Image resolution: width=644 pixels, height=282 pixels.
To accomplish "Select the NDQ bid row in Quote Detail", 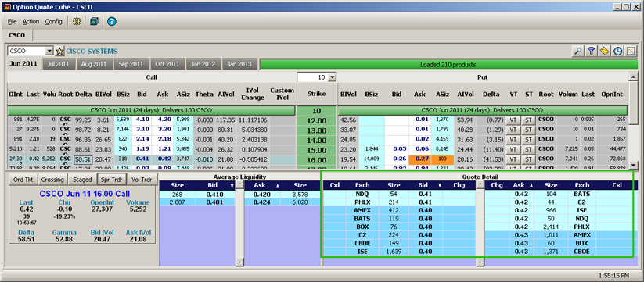I will (399, 194).
